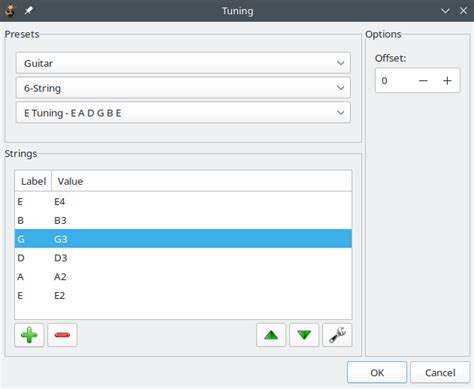This screenshot has width=474, height=389.
Task: Open the E Tuning - E A D G B E dropdown
Action: (x=183, y=113)
